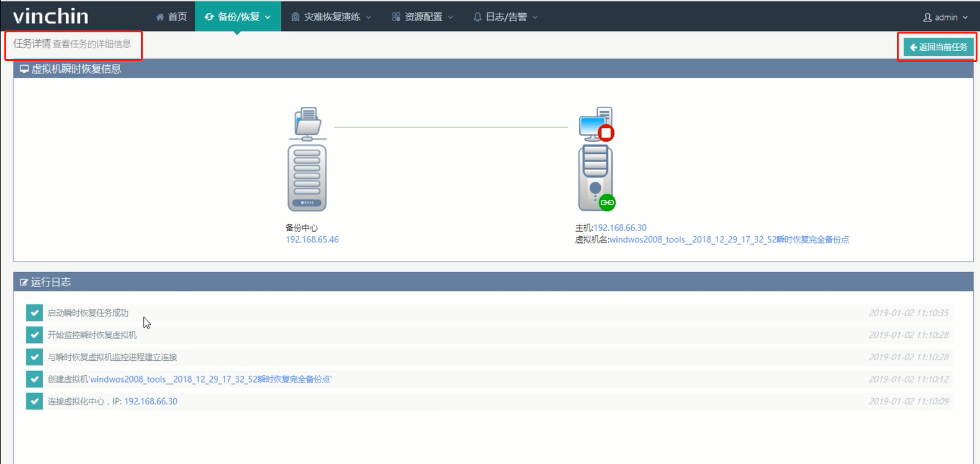The width and height of the screenshot is (980, 464).
Task: Open the VM name link in 创建虚拟机 log
Action: [x=210, y=380]
